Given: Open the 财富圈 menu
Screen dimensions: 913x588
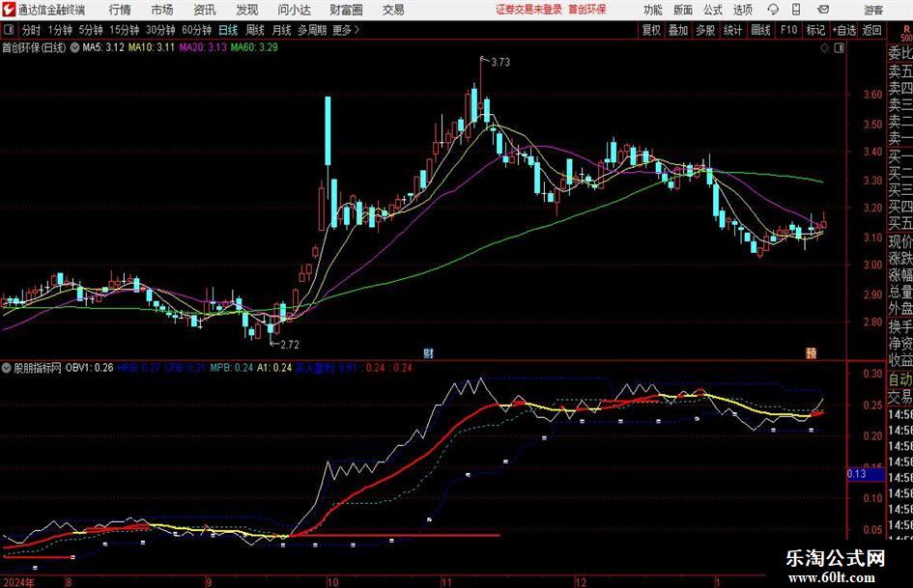Looking at the screenshot, I should (x=346, y=10).
